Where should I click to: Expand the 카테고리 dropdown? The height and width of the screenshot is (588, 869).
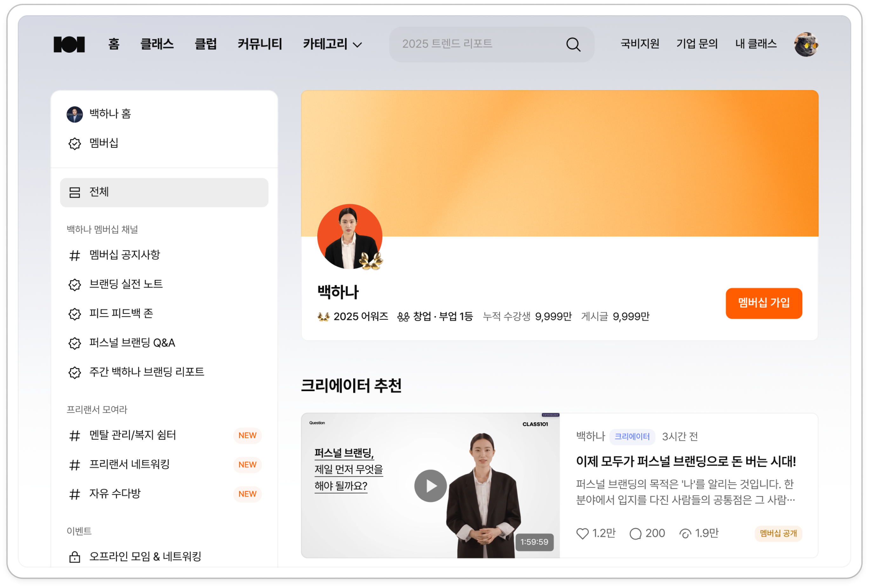point(332,44)
